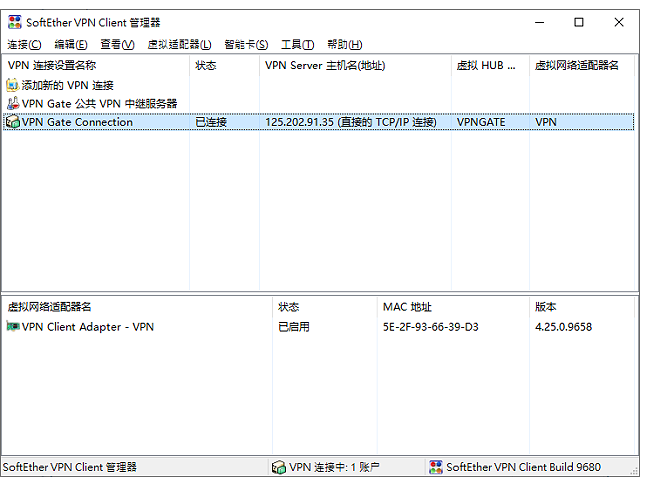Open the 智能卡(S) menu
645x486 pixels.
tap(246, 44)
